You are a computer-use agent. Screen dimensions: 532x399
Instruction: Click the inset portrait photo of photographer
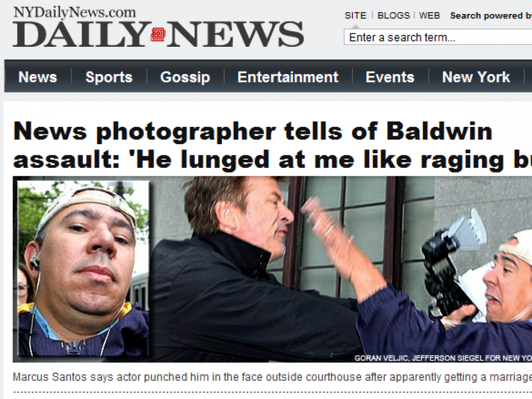[x=83, y=269]
